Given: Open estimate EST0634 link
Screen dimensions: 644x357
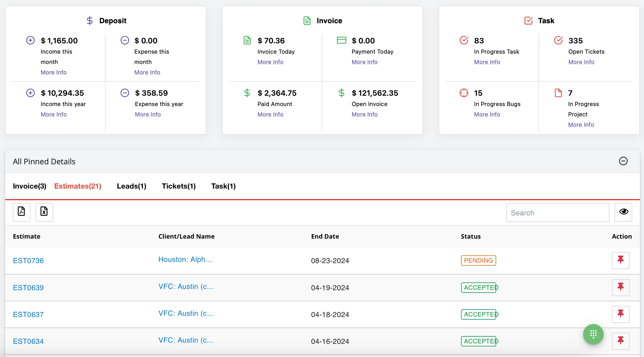Looking at the screenshot, I should 28,341.
